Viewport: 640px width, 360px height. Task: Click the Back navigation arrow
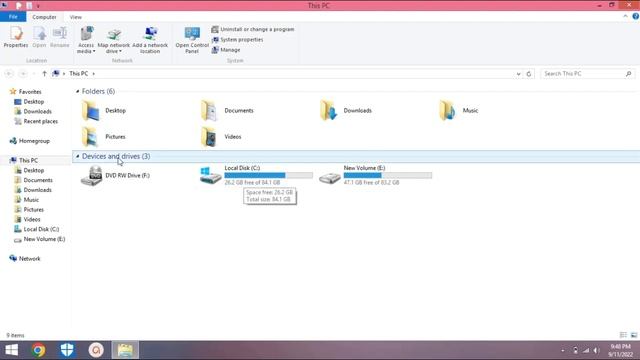click(x=9, y=74)
